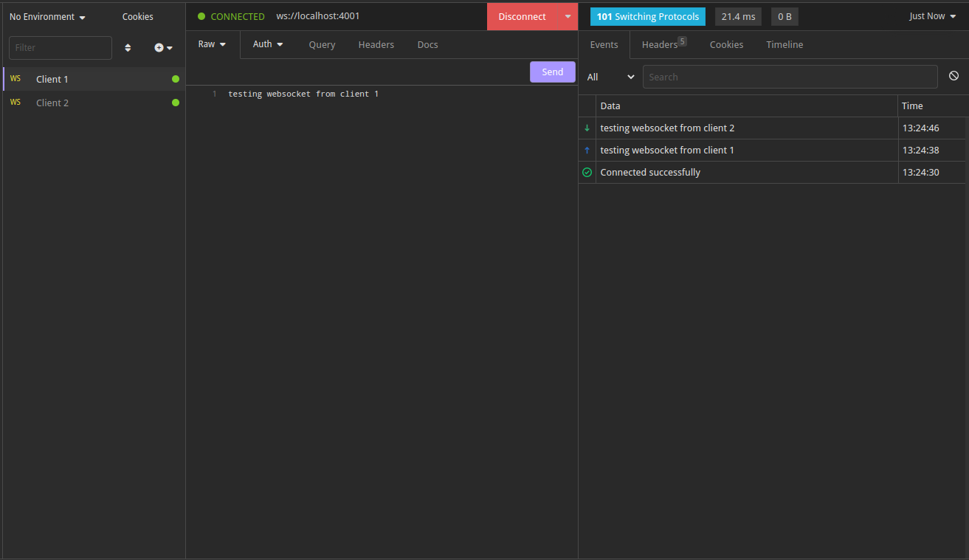The image size is (969, 560).
Task: Click the sidebar Filter field
Action: [x=60, y=47]
